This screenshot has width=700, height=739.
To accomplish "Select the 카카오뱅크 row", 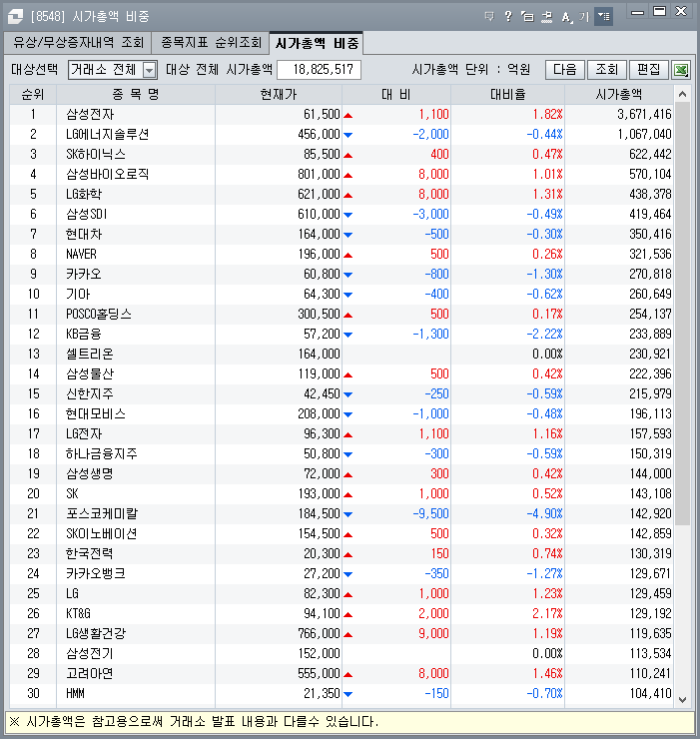I will pos(342,573).
